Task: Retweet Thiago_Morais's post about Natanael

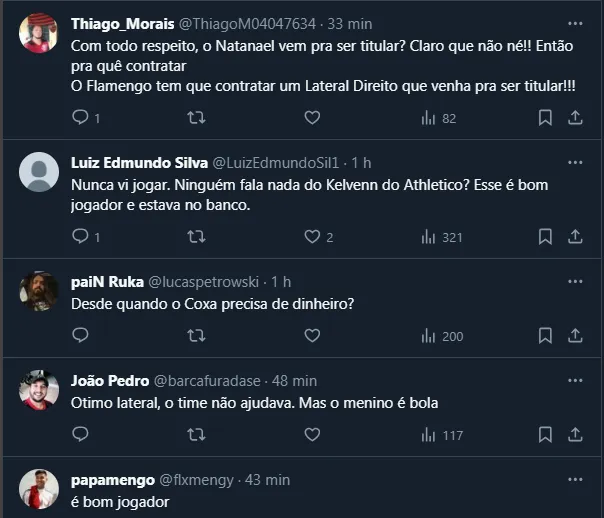Action: click(197, 117)
